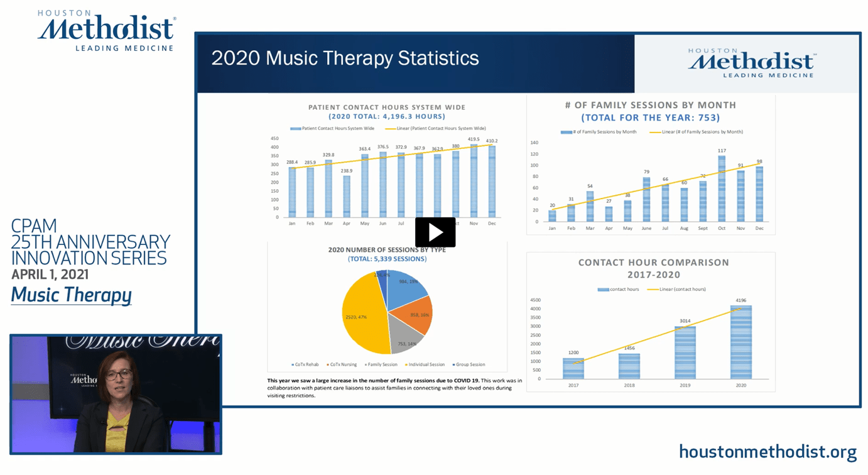Click the 2017 bar labeled 1200
This screenshot has width=868, height=475.
coord(573,368)
